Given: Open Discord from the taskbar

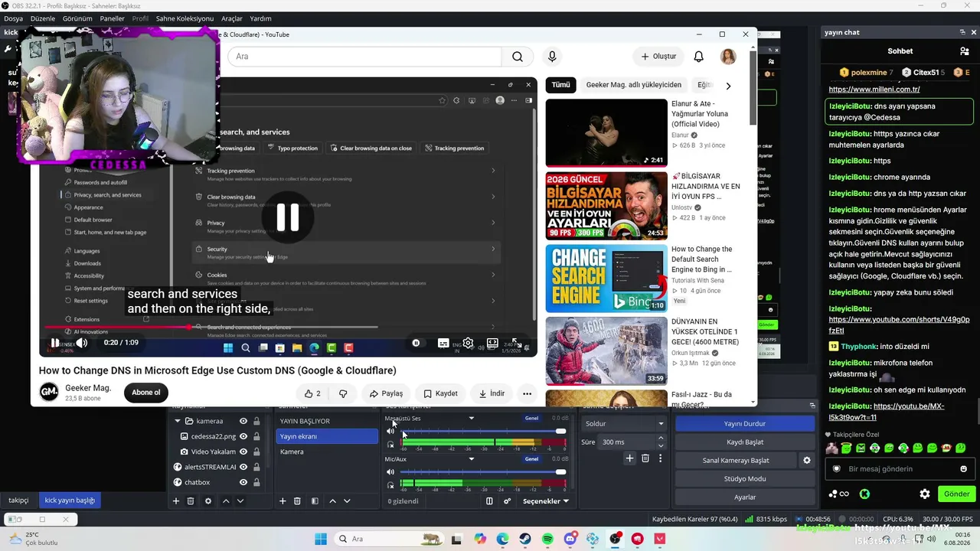Looking at the screenshot, I should coord(570,539).
